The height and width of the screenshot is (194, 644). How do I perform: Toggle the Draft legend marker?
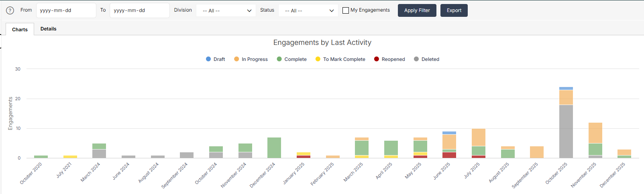coord(208,59)
